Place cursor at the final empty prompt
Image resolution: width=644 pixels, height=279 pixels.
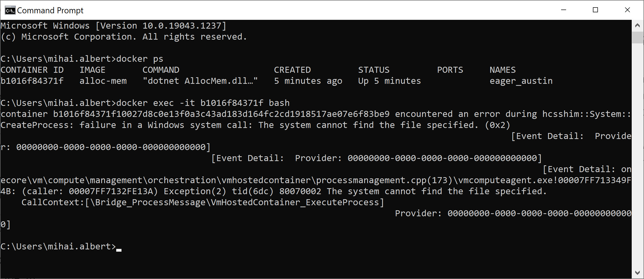tap(119, 247)
